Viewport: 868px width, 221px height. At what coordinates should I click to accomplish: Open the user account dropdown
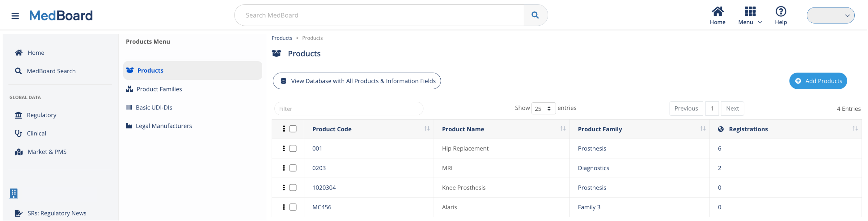click(x=831, y=15)
